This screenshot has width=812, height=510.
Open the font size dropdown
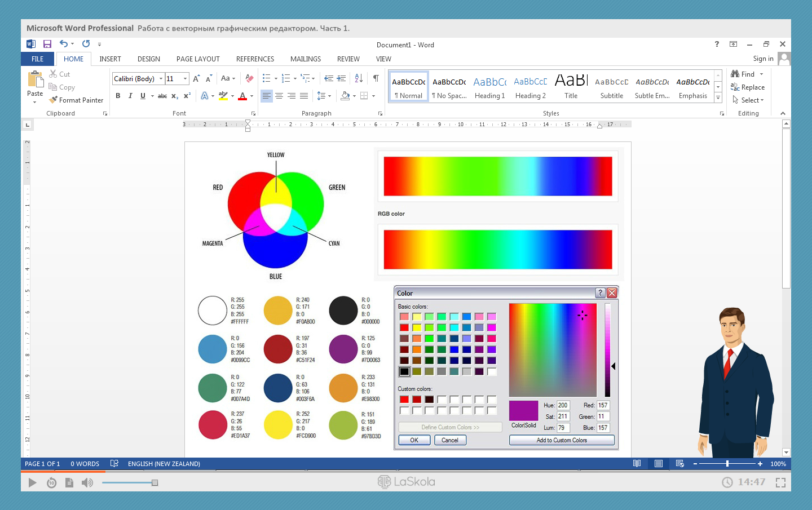185,79
